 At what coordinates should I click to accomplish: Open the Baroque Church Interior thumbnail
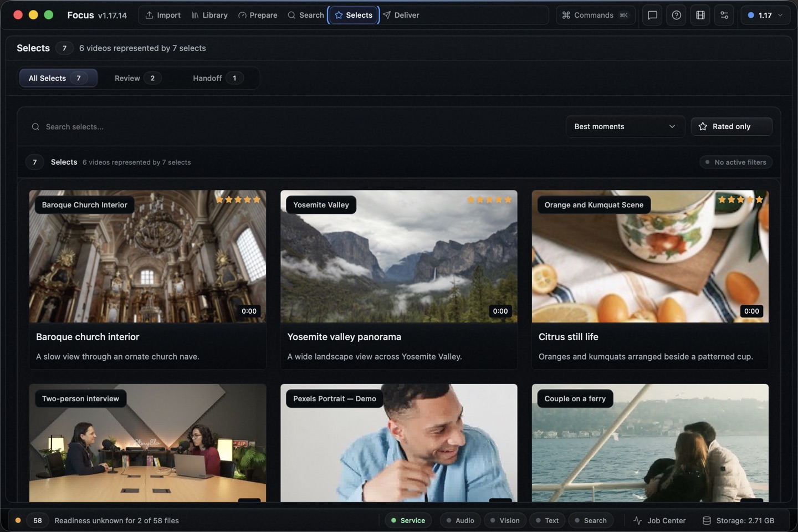(147, 257)
